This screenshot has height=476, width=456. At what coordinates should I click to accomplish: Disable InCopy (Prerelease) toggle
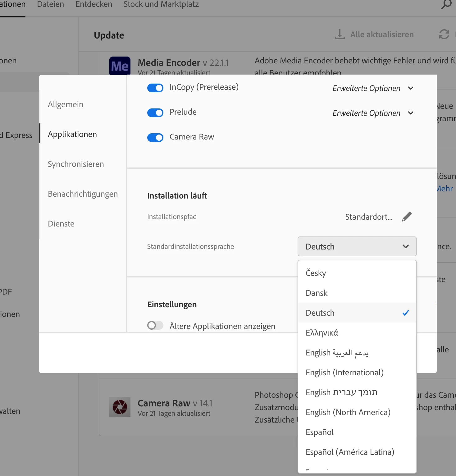155,88
